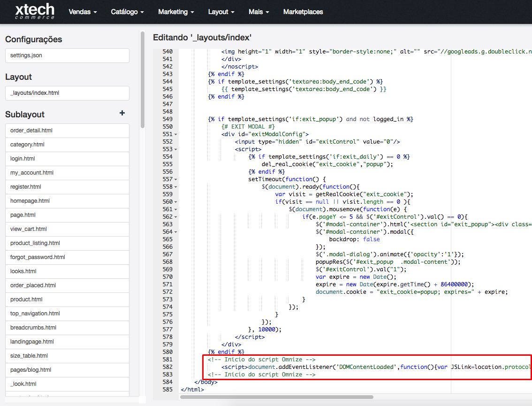Collapse code fold at line 560
The image size is (532, 406).
[x=176, y=202]
